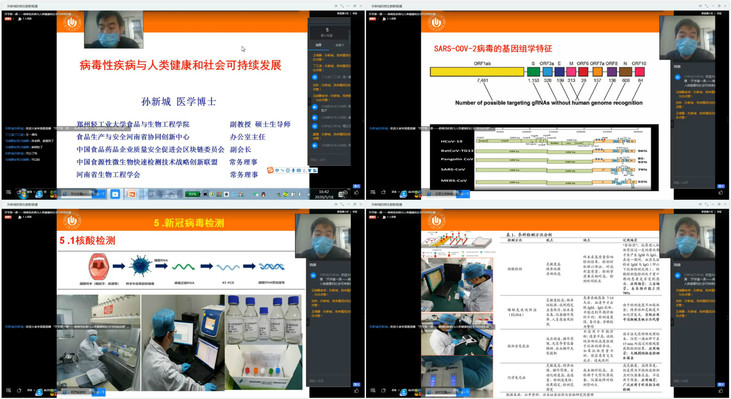731x399 pixels.
Task: Select the active first tab in the title slide chat panel
Action: click(319, 45)
